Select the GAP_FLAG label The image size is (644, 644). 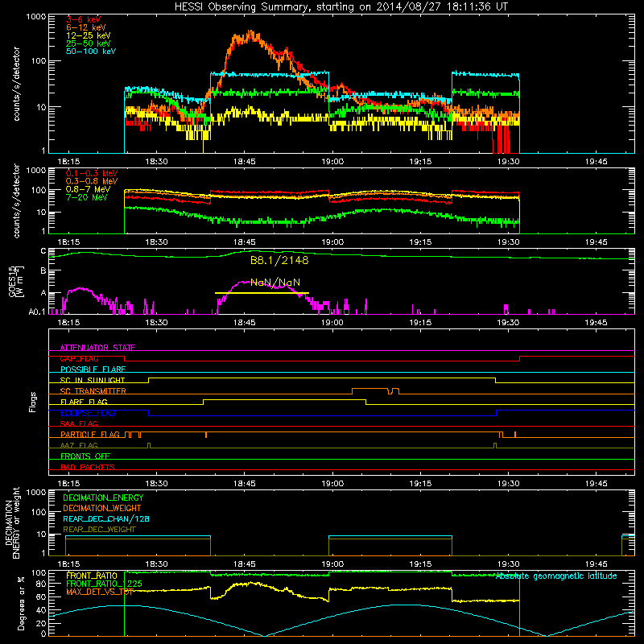(79, 358)
